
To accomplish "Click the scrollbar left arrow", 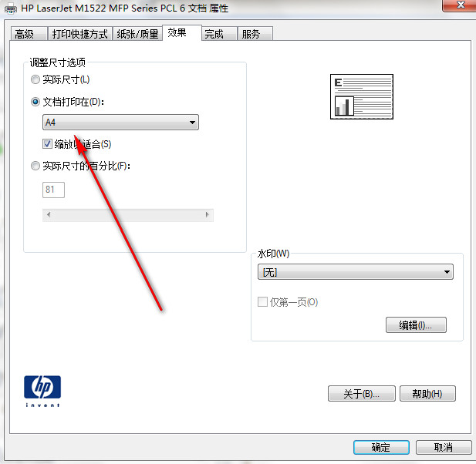I will pyautogui.click(x=49, y=215).
